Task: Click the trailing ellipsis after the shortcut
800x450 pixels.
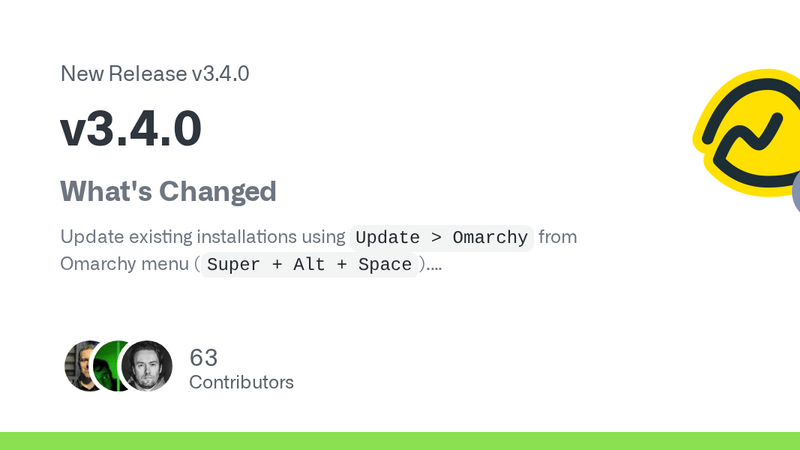Action: click(x=435, y=266)
